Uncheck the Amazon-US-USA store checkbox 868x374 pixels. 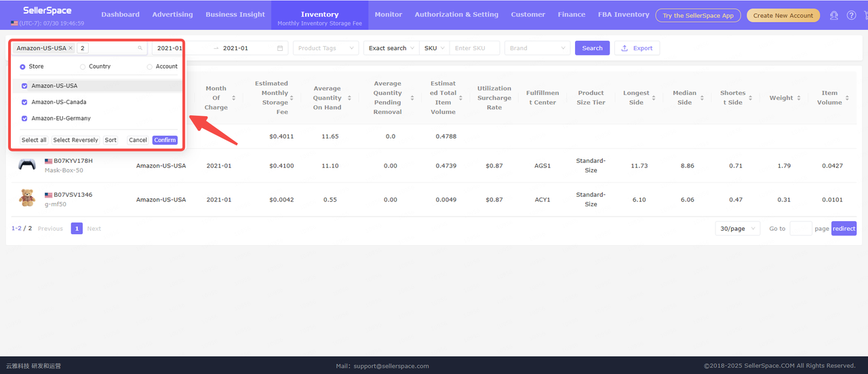(x=24, y=86)
